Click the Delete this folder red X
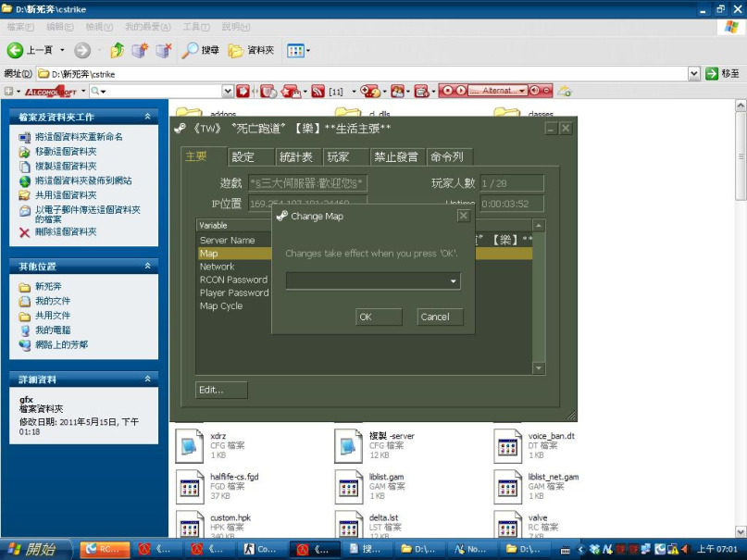This screenshot has height=560, width=747. (x=24, y=232)
